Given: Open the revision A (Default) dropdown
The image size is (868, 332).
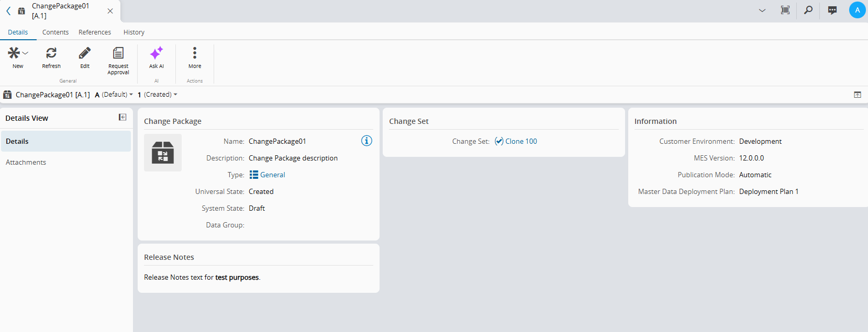Looking at the screenshot, I should [114, 95].
